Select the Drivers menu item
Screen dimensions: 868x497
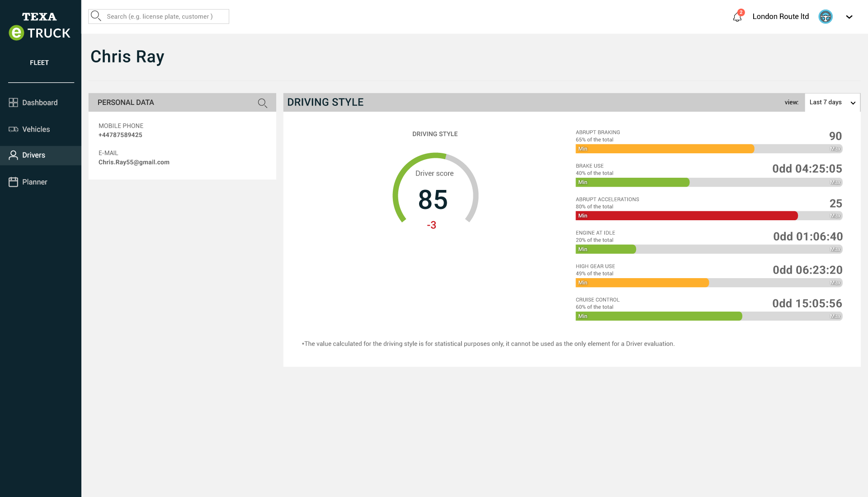41,155
